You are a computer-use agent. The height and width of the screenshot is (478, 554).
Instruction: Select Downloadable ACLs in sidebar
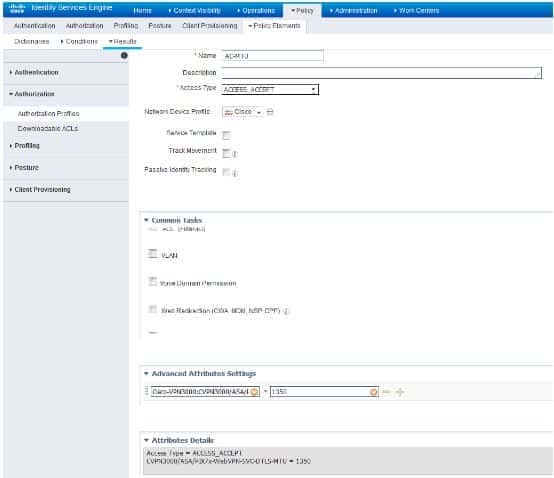click(x=48, y=128)
